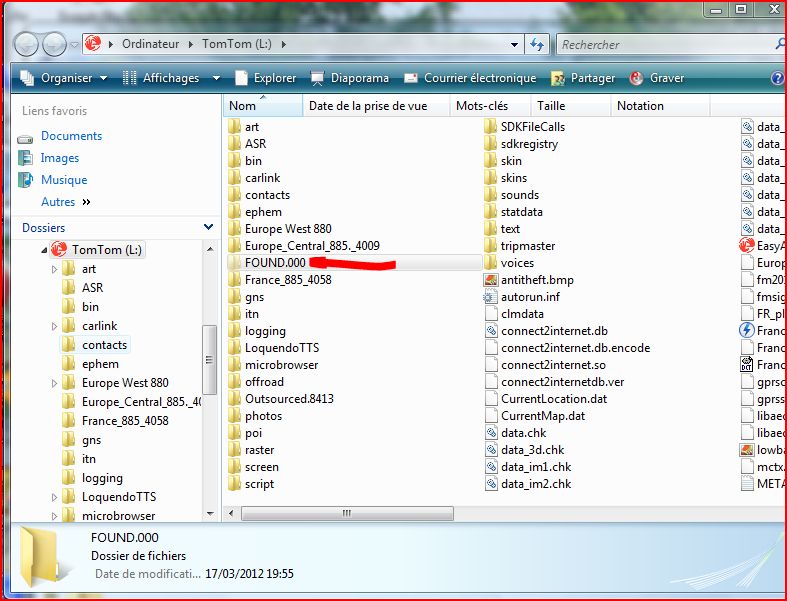The height and width of the screenshot is (601, 787).
Task: Select France_885_4058 in folder tree
Action: coord(125,421)
